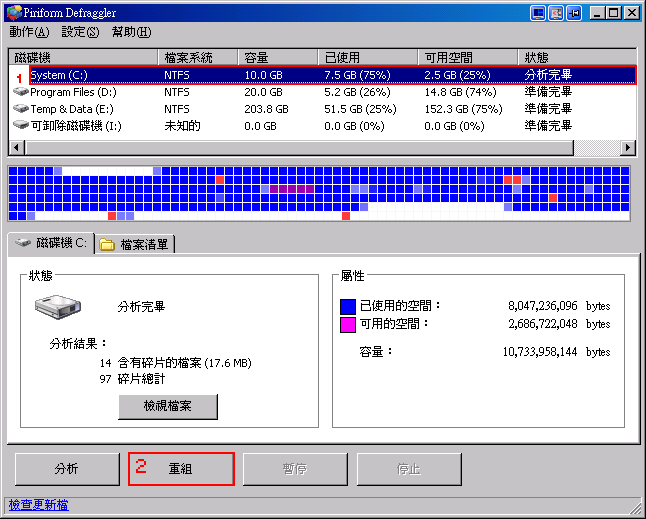The height and width of the screenshot is (519, 646).
Task: Click the 停止 button
Action: click(x=409, y=469)
